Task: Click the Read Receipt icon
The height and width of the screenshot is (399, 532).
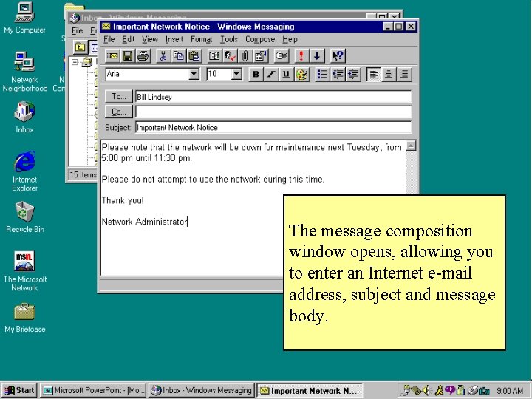Action: pos(282,55)
